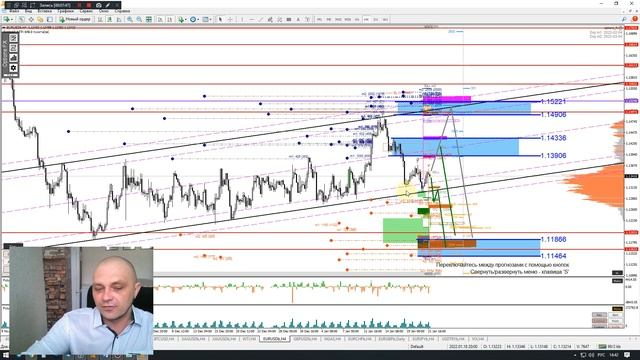Open the 'Сервис' menu
Screen dimensions: 640x360
pos(86,11)
